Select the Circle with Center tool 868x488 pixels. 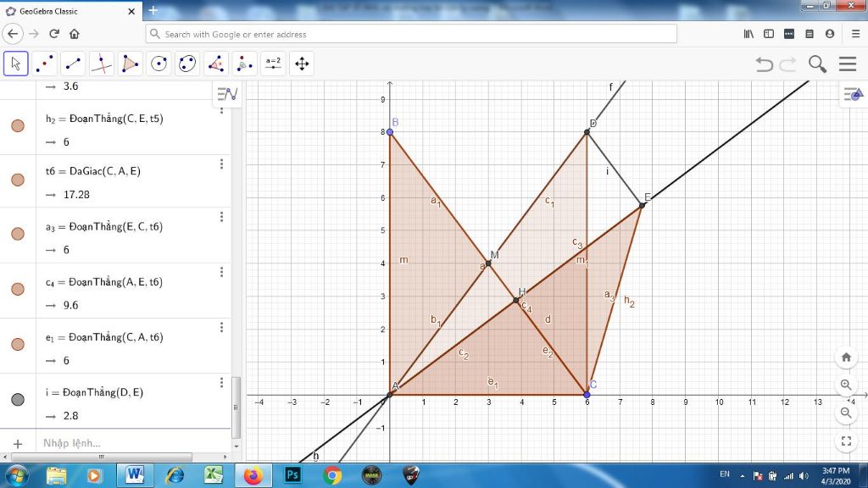pos(159,64)
